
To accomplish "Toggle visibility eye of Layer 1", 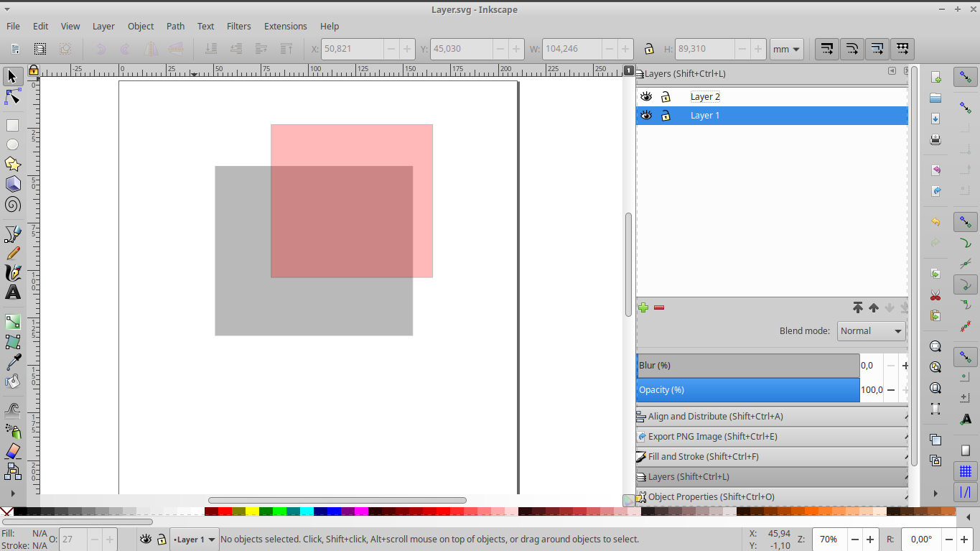I will (x=646, y=116).
